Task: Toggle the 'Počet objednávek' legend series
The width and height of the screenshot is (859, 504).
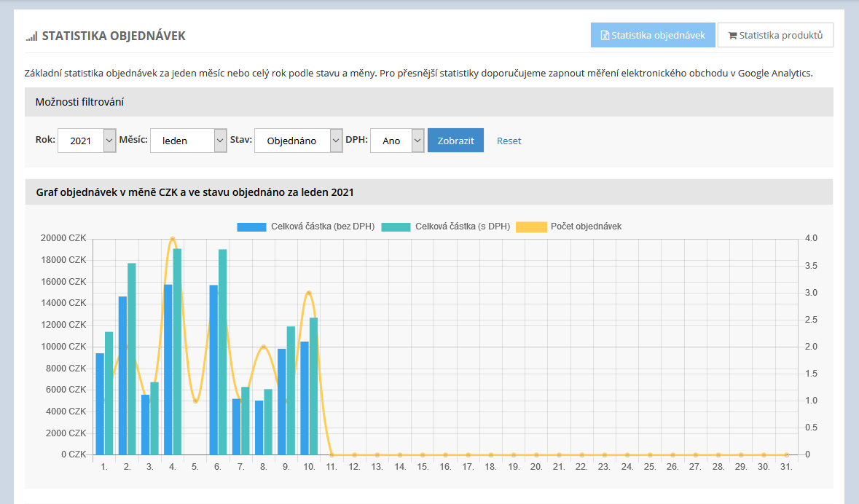Action: (586, 227)
